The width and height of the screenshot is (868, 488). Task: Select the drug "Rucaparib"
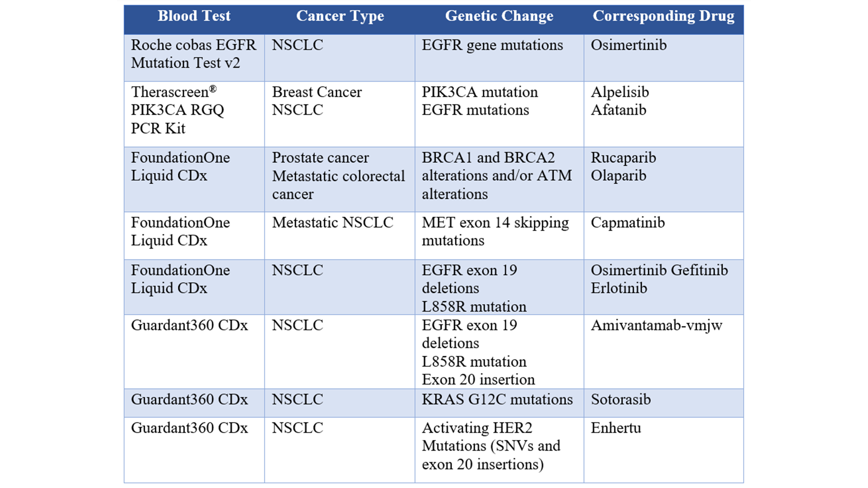623,158
